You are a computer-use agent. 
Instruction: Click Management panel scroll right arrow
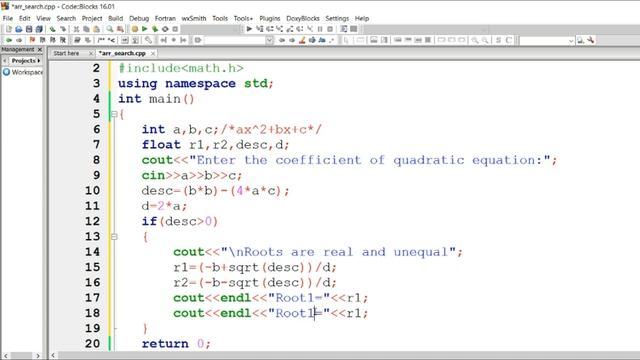[38, 356]
